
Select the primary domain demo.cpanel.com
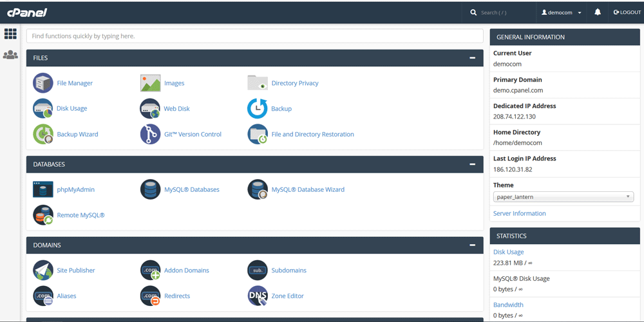(518, 90)
